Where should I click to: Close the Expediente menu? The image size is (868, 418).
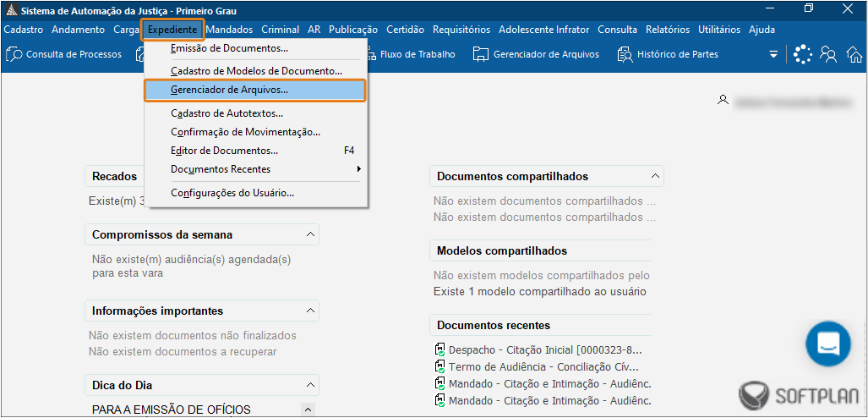tap(172, 30)
